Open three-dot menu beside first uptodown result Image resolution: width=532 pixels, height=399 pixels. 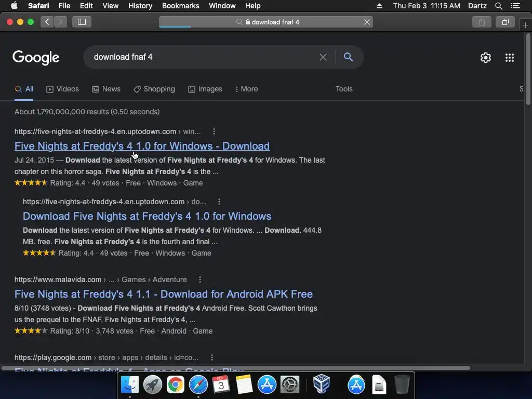(214, 131)
